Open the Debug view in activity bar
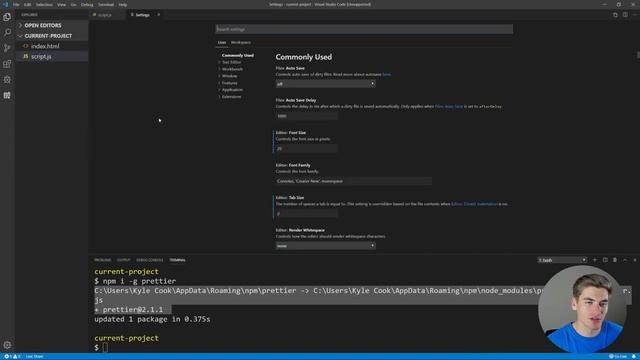640x360 pixels. tap(7, 80)
